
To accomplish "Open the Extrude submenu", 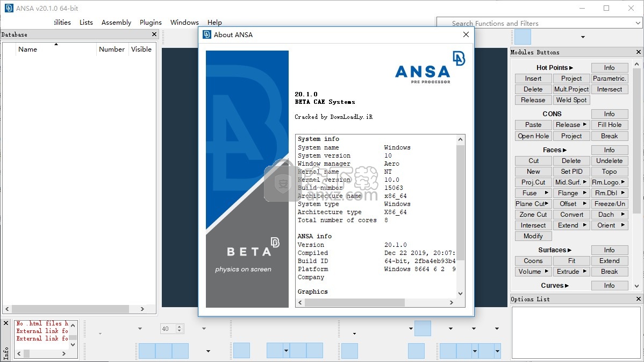I will click(571, 271).
